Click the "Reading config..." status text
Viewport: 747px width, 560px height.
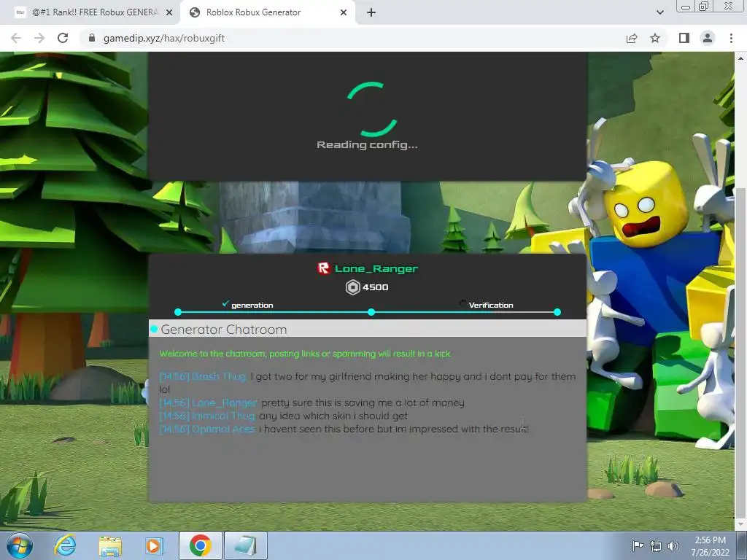[368, 145]
